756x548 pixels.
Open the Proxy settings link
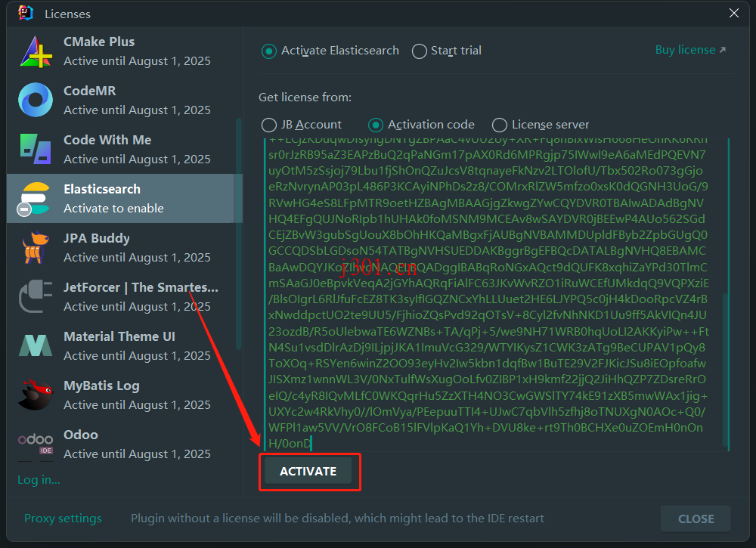(x=64, y=519)
